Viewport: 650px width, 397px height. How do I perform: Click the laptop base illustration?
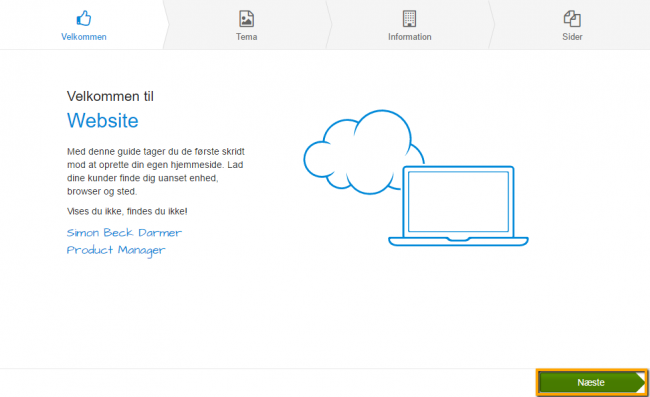(x=458, y=241)
